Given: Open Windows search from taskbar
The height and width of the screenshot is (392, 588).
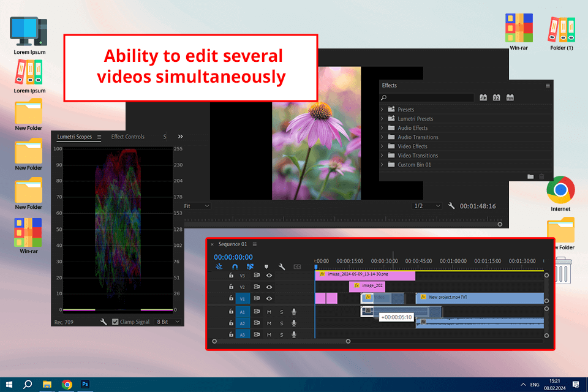Looking at the screenshot, I should click(x=28, y=384).
